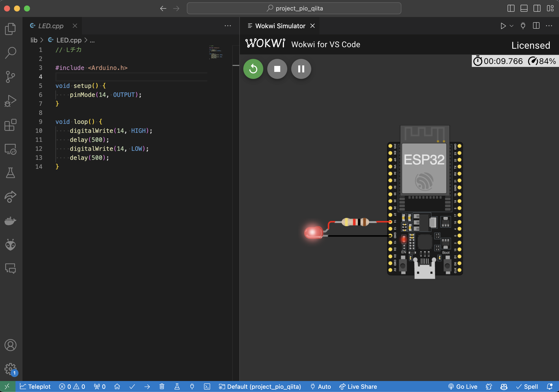Screen dimensions: 559x392
Task: Click PlatformIO Build checkmark
Action: pos(132,387)
